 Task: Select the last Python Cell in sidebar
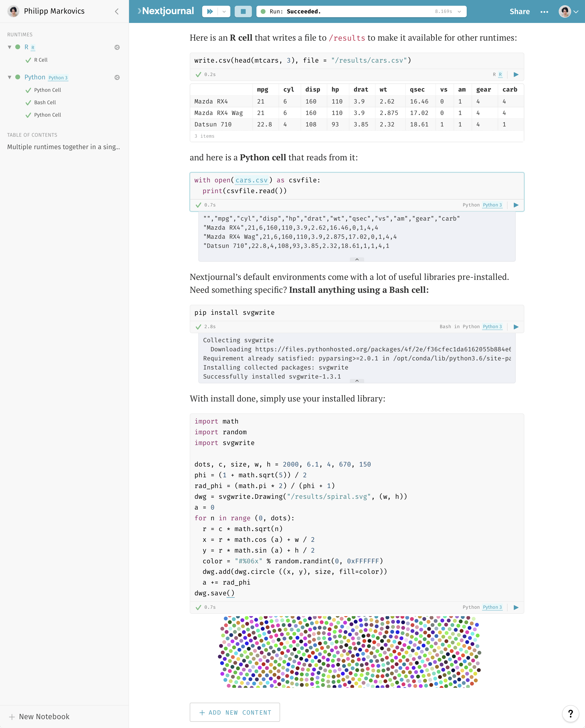tap(47, 115)
